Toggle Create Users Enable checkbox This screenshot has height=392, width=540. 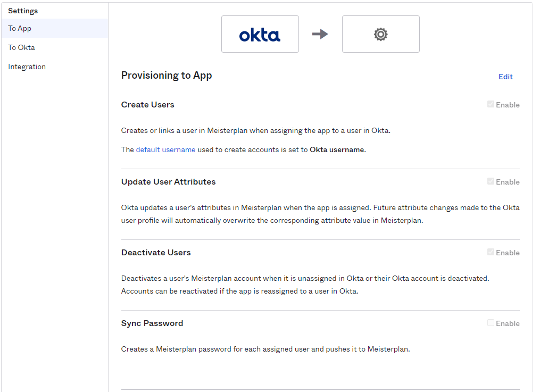point(491,104)
